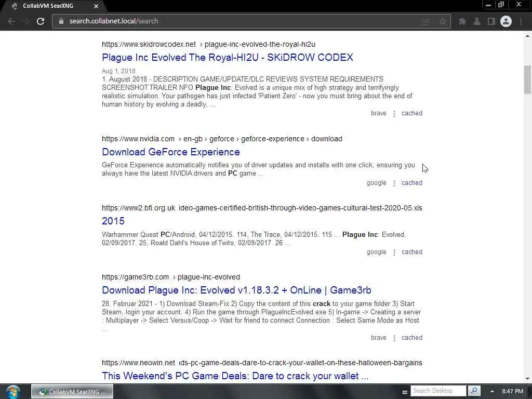Open the extensions puzzle icon

[x=462, y=21]
